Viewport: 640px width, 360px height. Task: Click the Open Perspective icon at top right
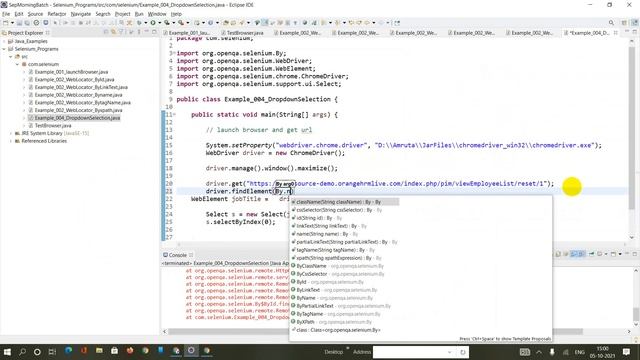pos(624,23)
